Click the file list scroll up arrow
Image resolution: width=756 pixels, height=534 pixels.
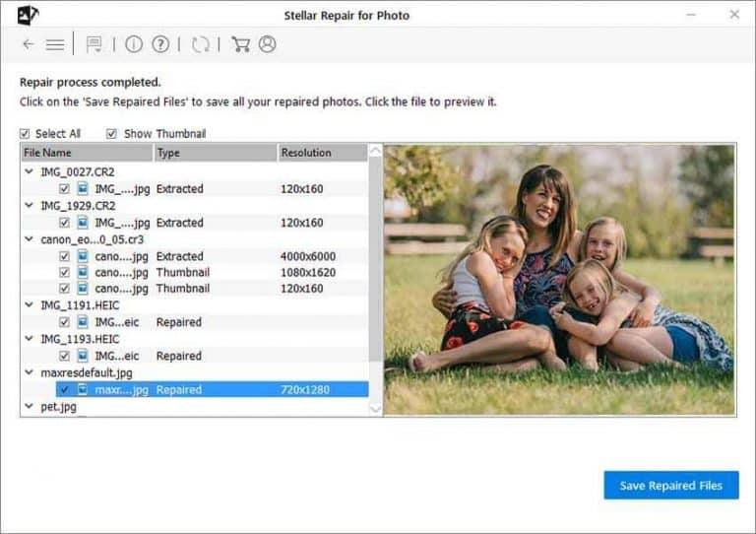tap(375, 151)
